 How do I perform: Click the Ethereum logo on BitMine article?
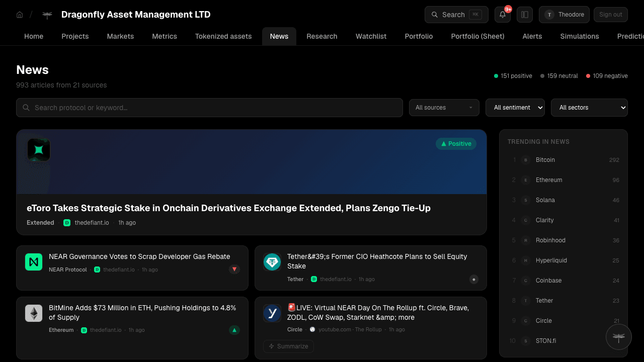click(34, 313)
